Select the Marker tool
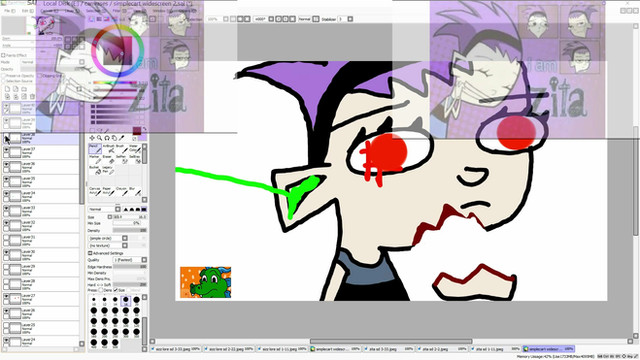Image resolution: width=640 pixels, height=360 pixels. [x=95, y=160]
